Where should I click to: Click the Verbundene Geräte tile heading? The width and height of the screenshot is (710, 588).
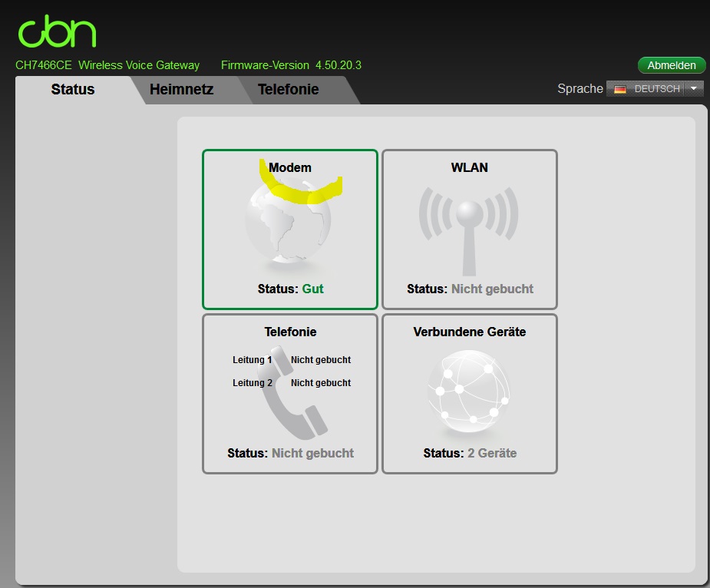pyautogui.click(x=470, y=332)
